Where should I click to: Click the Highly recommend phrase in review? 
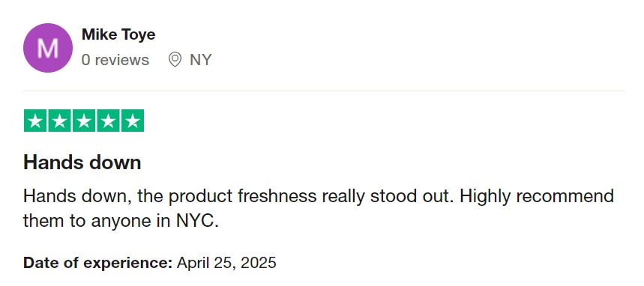pos(536,196)
